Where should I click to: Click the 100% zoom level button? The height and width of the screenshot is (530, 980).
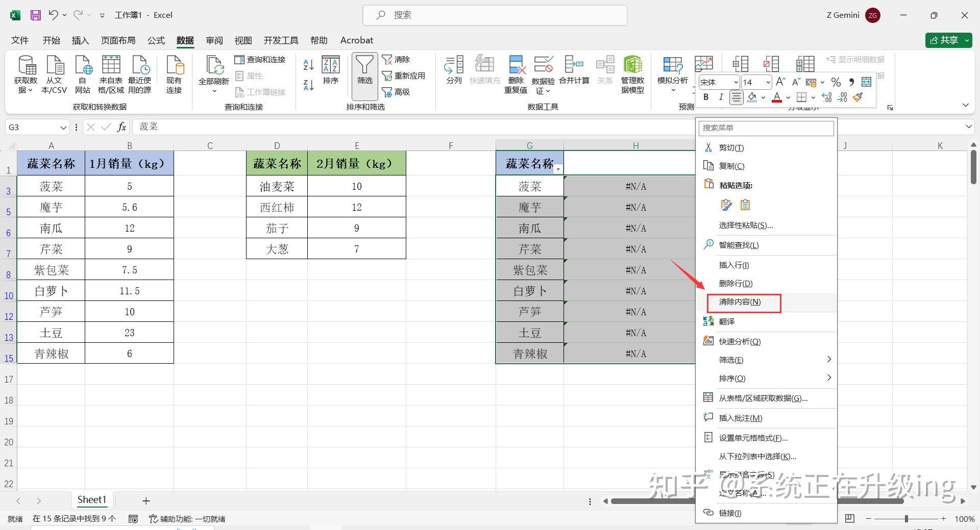964,519
